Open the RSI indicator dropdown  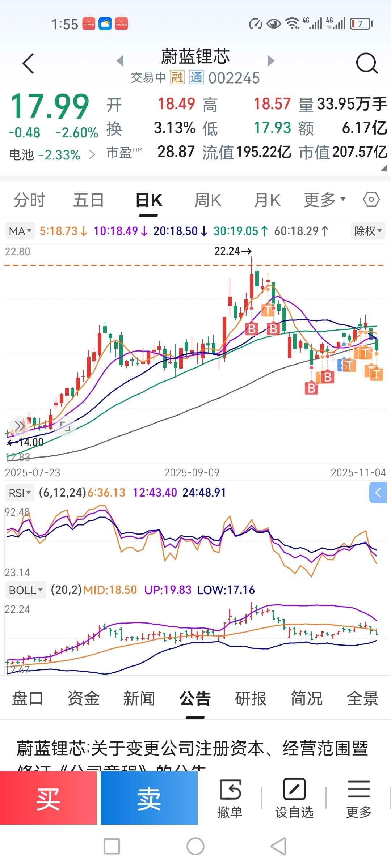[x=20, y=493]
